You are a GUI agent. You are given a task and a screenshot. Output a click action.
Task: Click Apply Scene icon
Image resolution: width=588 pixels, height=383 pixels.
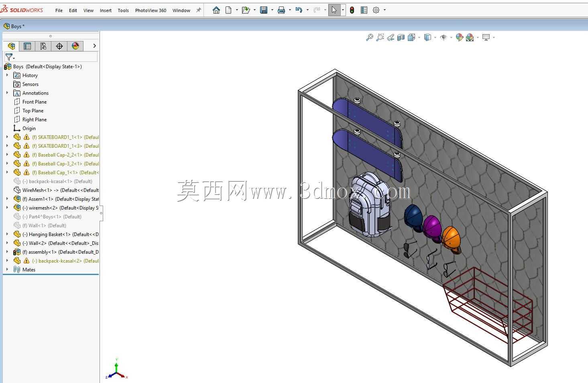(470, 37)
